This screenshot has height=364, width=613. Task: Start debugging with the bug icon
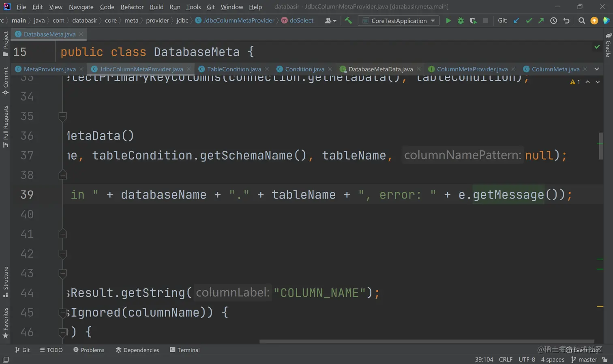click(x=461, y=21)
